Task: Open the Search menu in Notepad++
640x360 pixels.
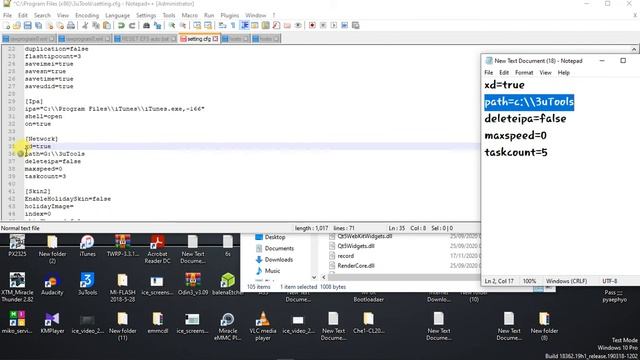Action: point(42,15)
